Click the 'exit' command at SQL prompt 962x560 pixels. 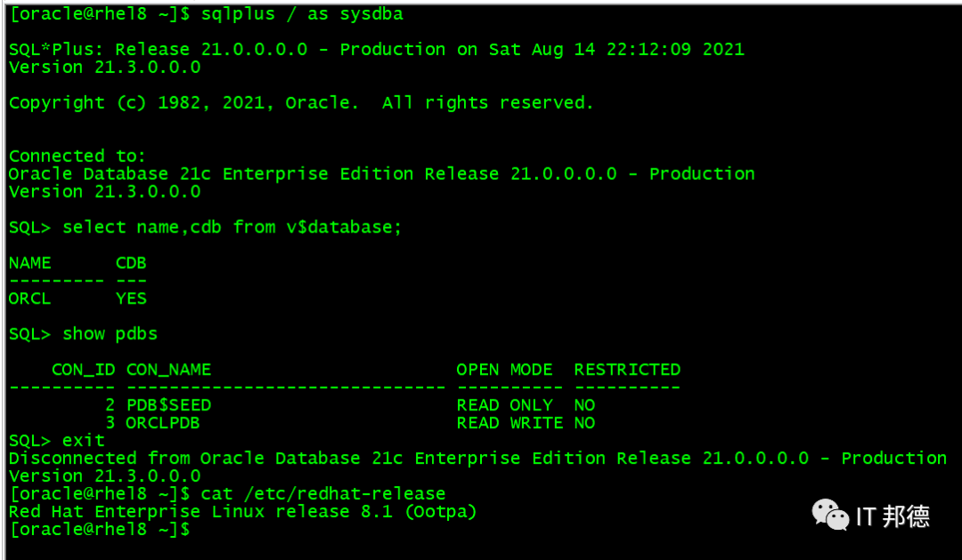(x=84, y=441)
